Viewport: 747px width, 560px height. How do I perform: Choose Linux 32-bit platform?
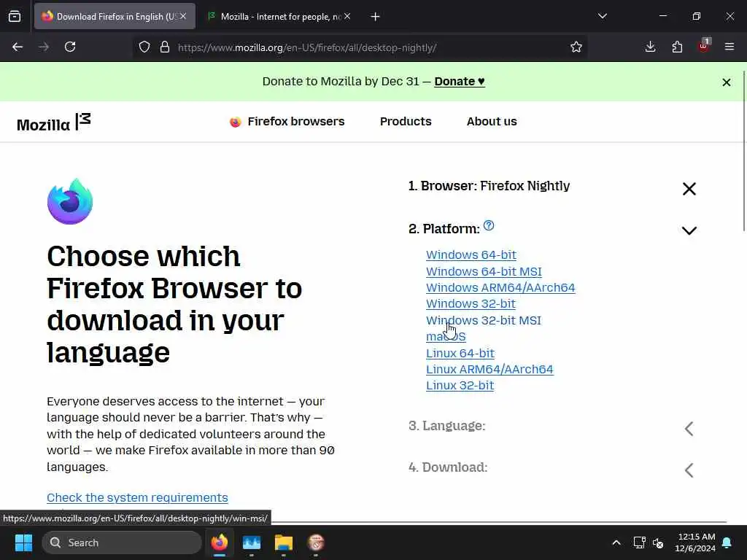[460, 386]
